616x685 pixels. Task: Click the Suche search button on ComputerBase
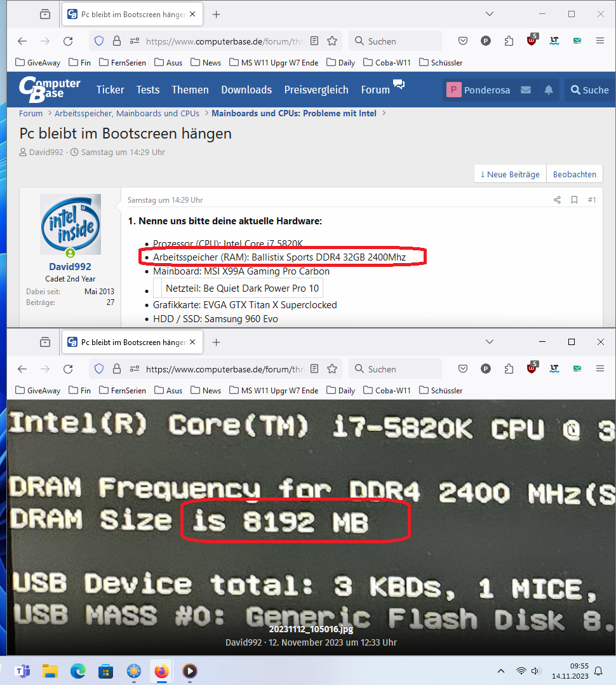tap(590, 90)
